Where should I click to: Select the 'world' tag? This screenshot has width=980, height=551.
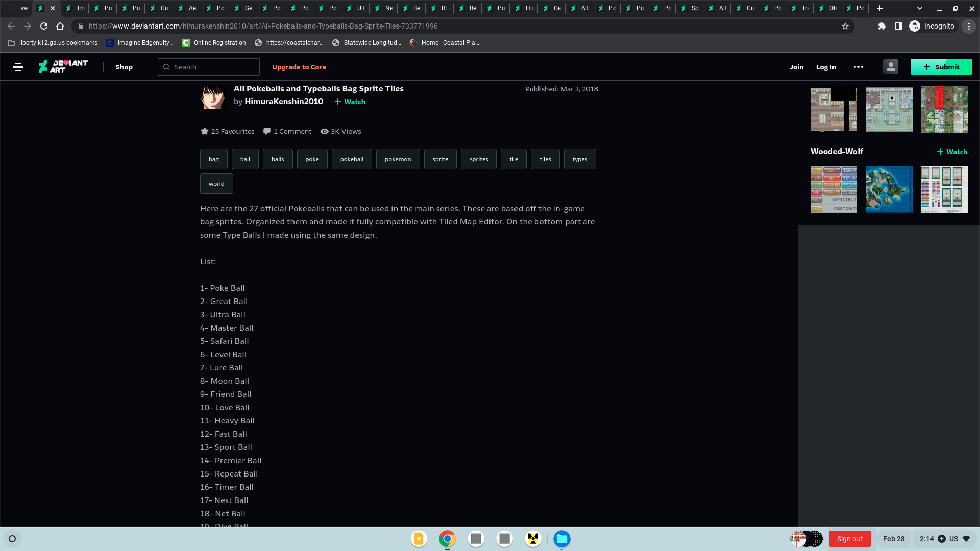coord(216,184)
